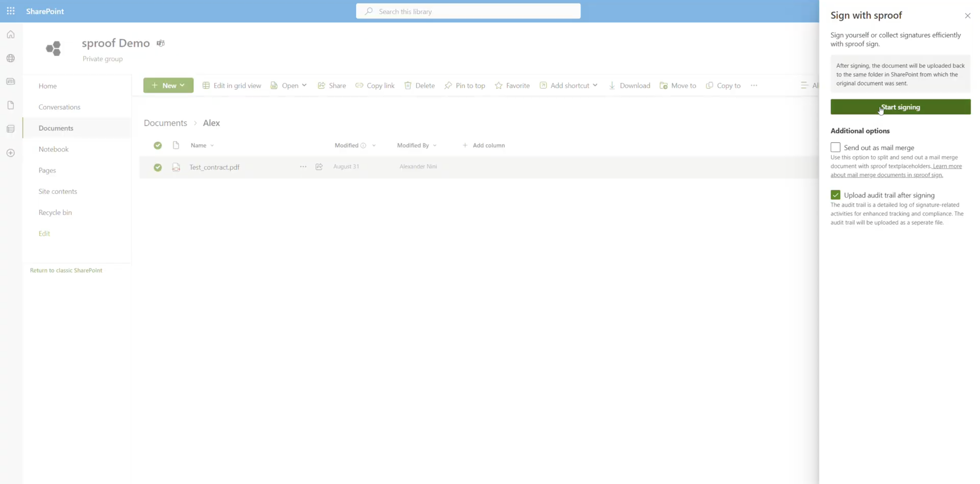This screenshot has height=484, width=980.
Task: Open more actions for Test_contract.pdf
Action: [x=303, y=166]
